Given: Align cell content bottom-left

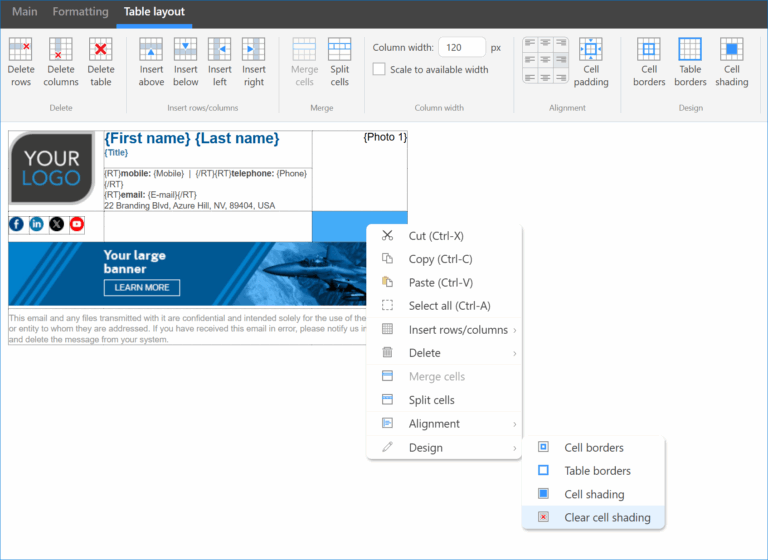Looking at the screenshot, I should click(x=530, y=77).
